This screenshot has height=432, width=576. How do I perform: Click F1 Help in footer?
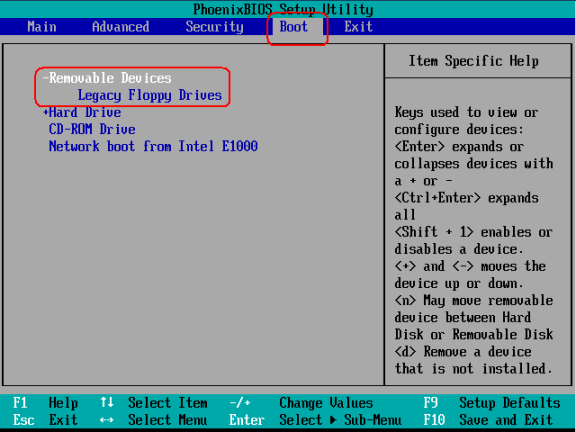45,403
